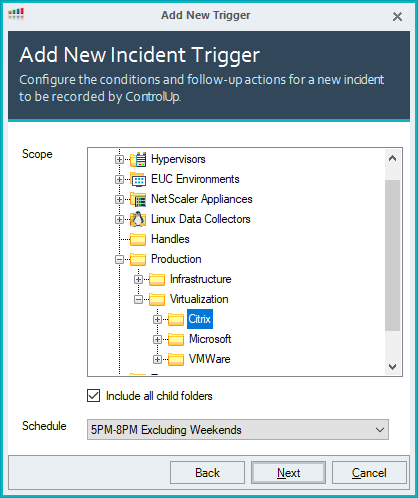Open the Schedule dropdown
Screen dimensions: 418x498
coord(238,430)
